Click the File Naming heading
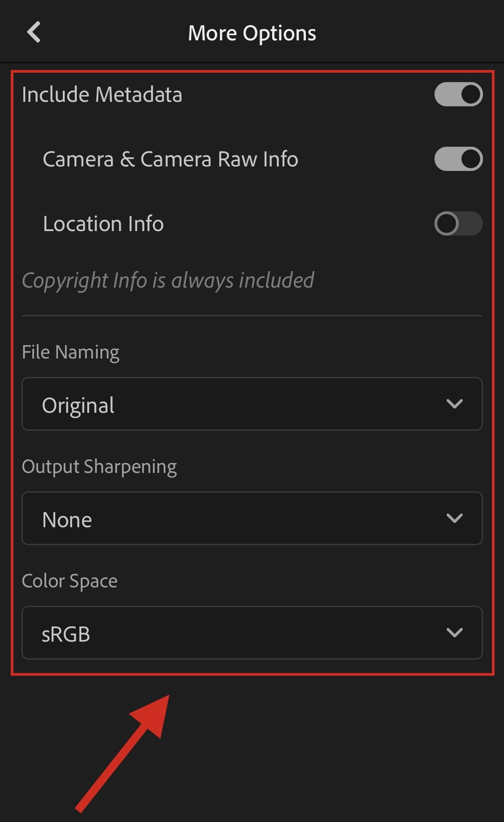504x822 pixels. point(71,352)
